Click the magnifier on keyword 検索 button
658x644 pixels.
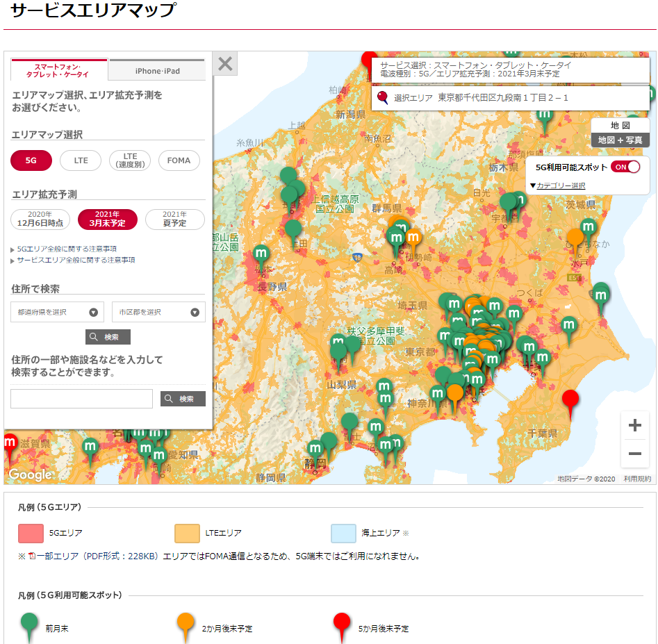(169, 399)
